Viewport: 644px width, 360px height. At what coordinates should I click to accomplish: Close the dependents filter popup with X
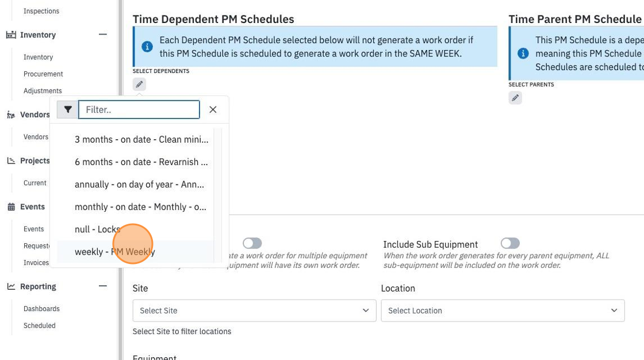coord(213,110)
